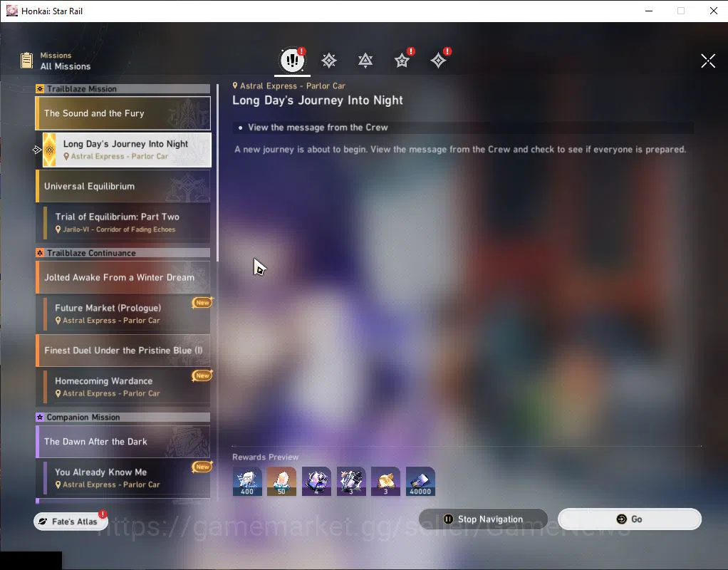Image resolution: width=728 pixels, height=570 pixels.
Task: Click the golden reward icon with quantity 3
Action: pos(385,481)
